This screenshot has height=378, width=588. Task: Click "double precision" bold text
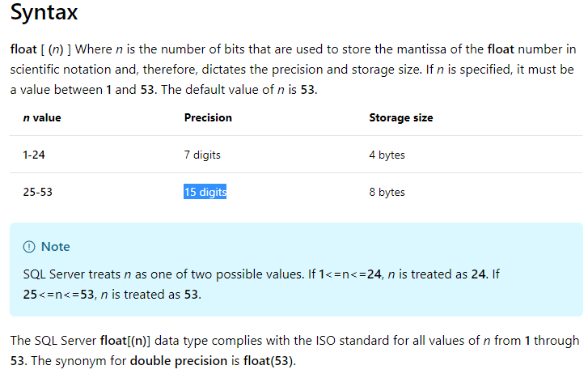pos(179,361)
